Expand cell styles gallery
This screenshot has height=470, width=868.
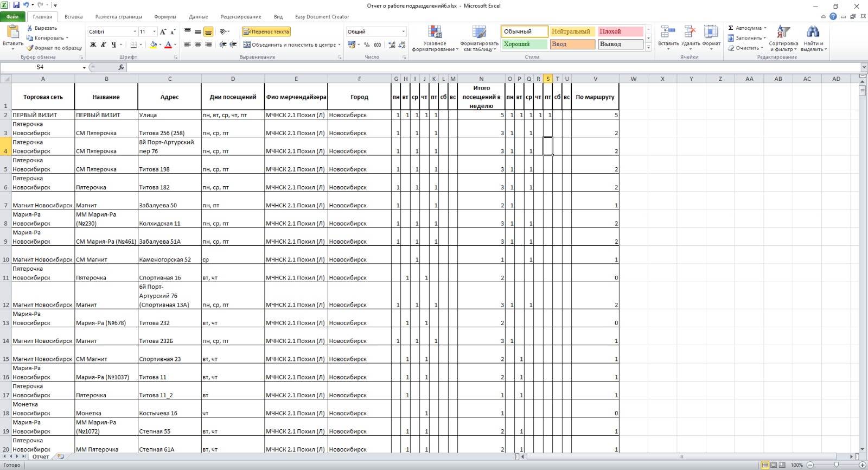coord(648,48)
